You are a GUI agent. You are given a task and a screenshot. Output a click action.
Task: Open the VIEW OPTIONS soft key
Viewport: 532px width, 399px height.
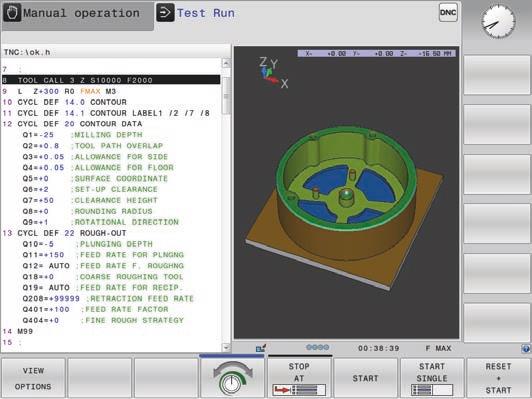33,378
